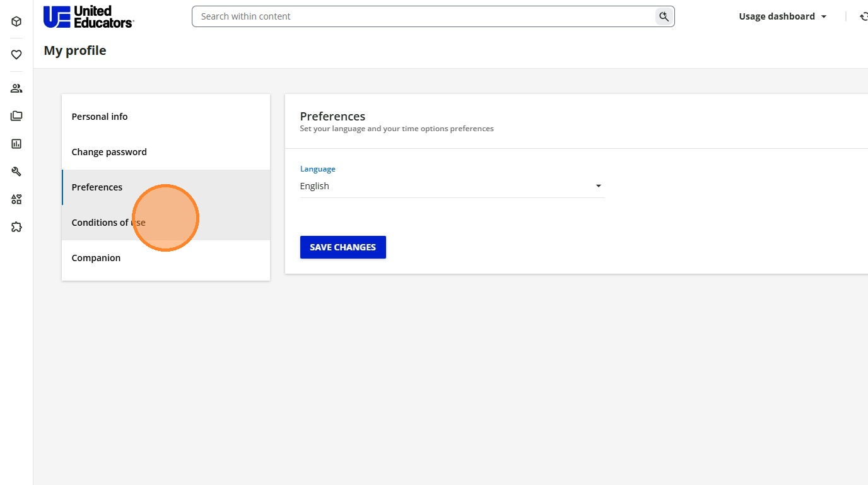The height and width of the screenshot is (485, 868).
Task: Open the Language dropdown showing English
Action: (452, 186)
